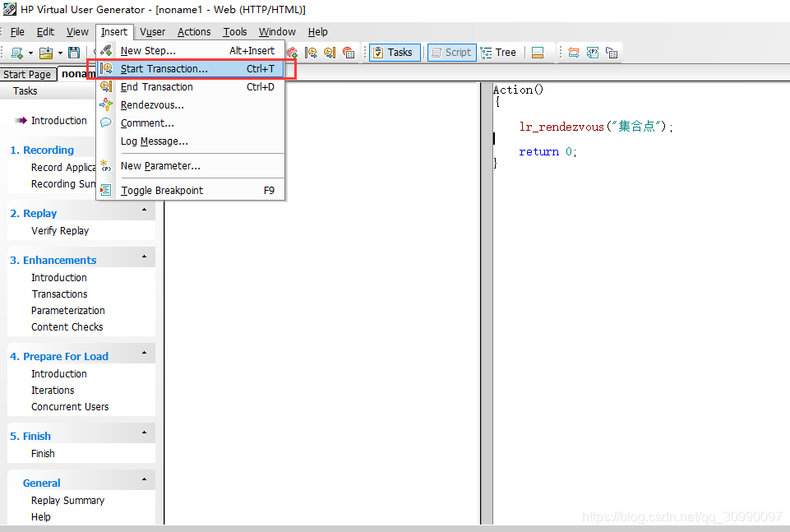
Task: Collapse the General section
Action: coord(144,479)
